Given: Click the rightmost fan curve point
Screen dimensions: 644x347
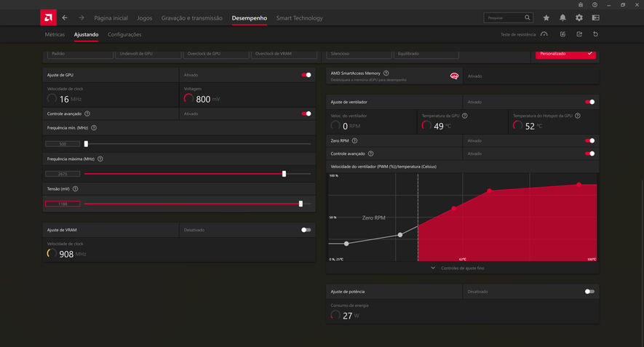Looking at the screenshot, I should tap(579, 185).
